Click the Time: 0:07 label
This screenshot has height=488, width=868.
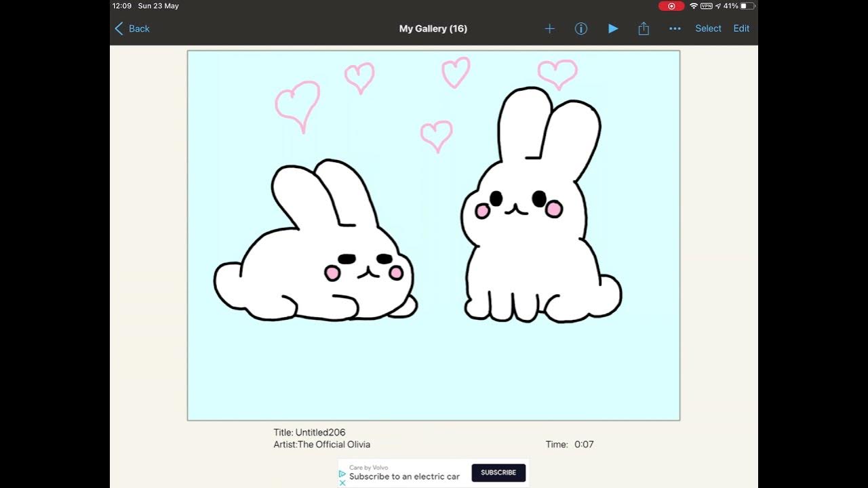click(x=570, y=445)
